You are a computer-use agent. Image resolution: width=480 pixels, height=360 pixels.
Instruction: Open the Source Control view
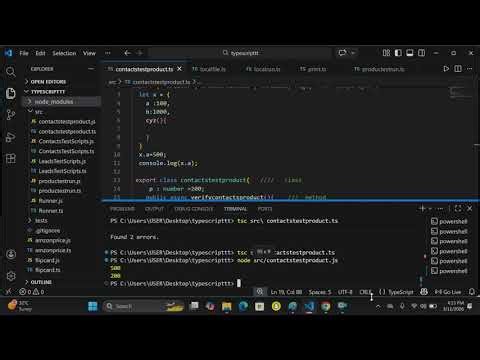coord(11,115)
